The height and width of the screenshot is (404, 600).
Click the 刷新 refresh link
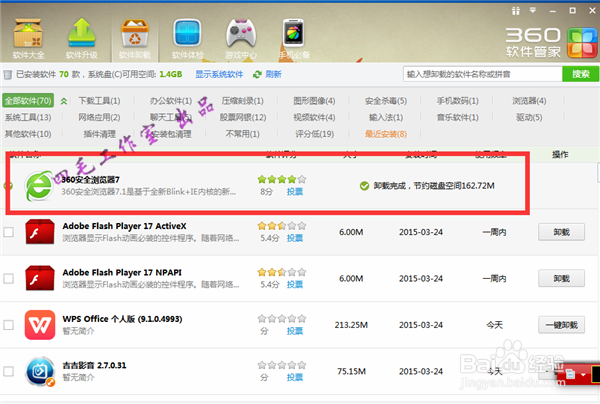pos(273,74)
